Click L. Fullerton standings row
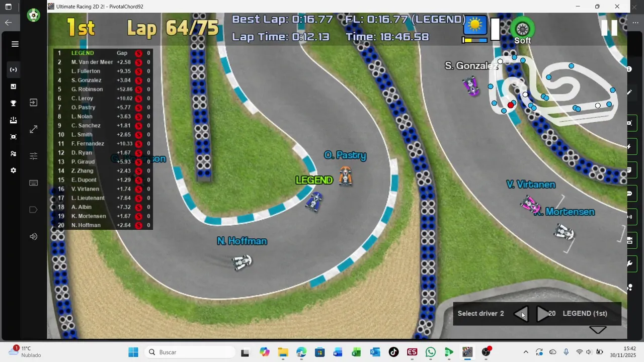644x362 pixels. [x=103, y=71]
